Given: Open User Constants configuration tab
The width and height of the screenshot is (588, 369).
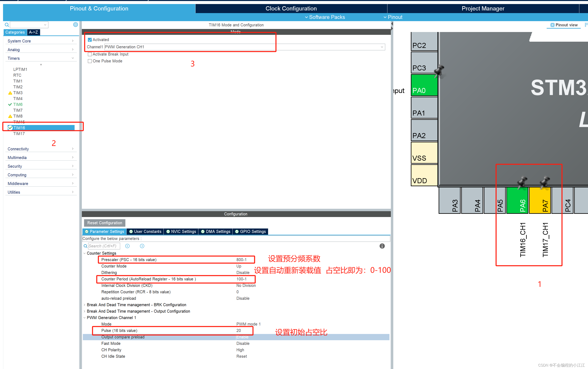Looking at the screenshot, I should click(x=147, y=231).
